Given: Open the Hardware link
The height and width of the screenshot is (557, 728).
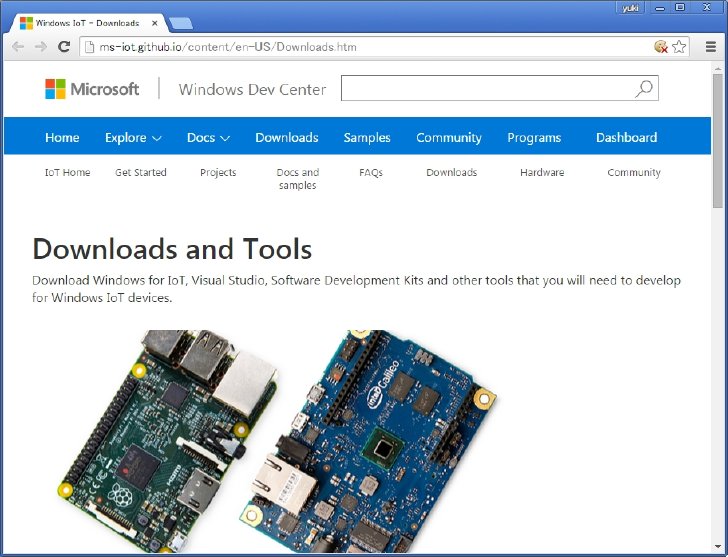Looking at the screenshot, I should pos(542,172).
